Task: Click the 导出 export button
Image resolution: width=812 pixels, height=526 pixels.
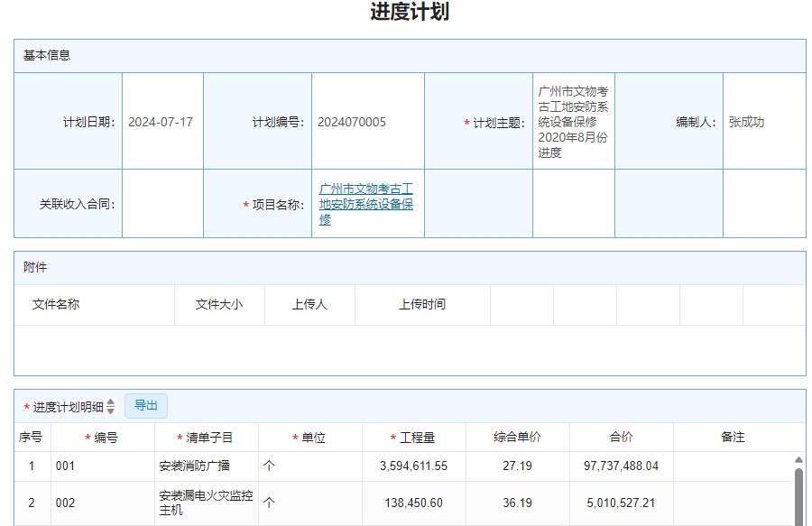Action: pyautogui.click(x=145, y=405)
